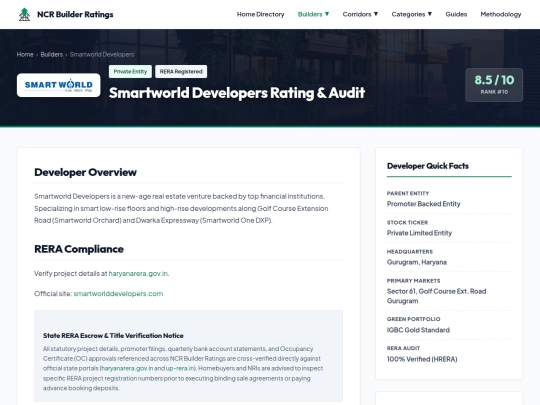Viewport: 540px width, 405px height.
Task: Click the RERA Registered badge
Action: (181, 72)
